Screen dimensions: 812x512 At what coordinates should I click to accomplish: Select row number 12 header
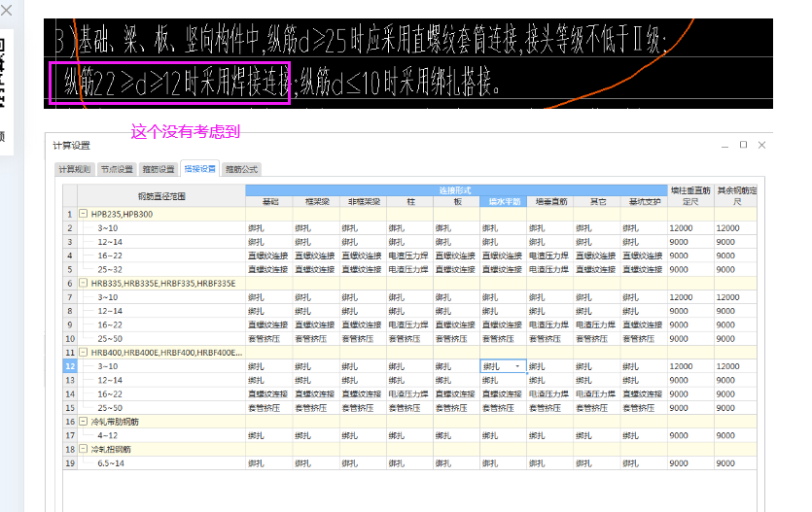70,366
